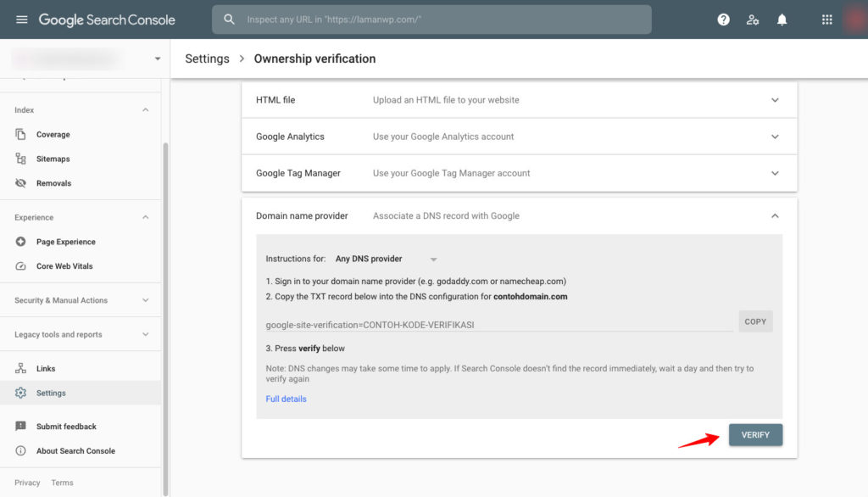
Task: Click the Page Experience plus icon
Action: (x=20, y=242)
